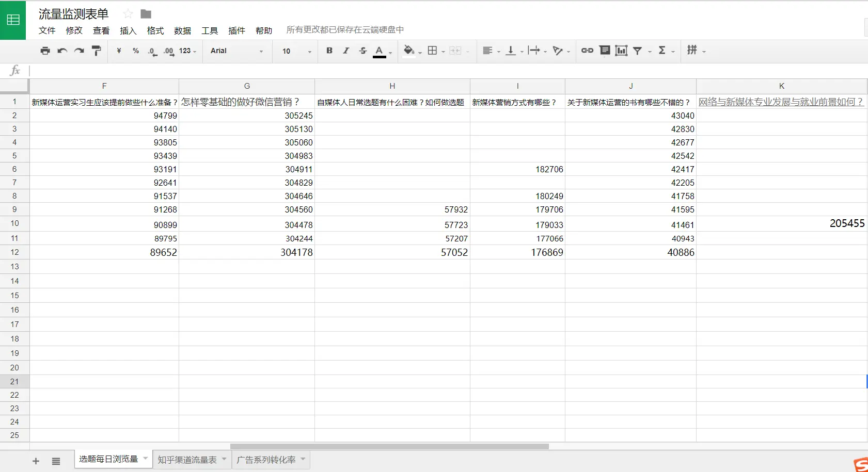This screenshot has width=868, height=472.
Task: Expand the 广告系列转化率 tab dropdown arrow
Action: 303,459
